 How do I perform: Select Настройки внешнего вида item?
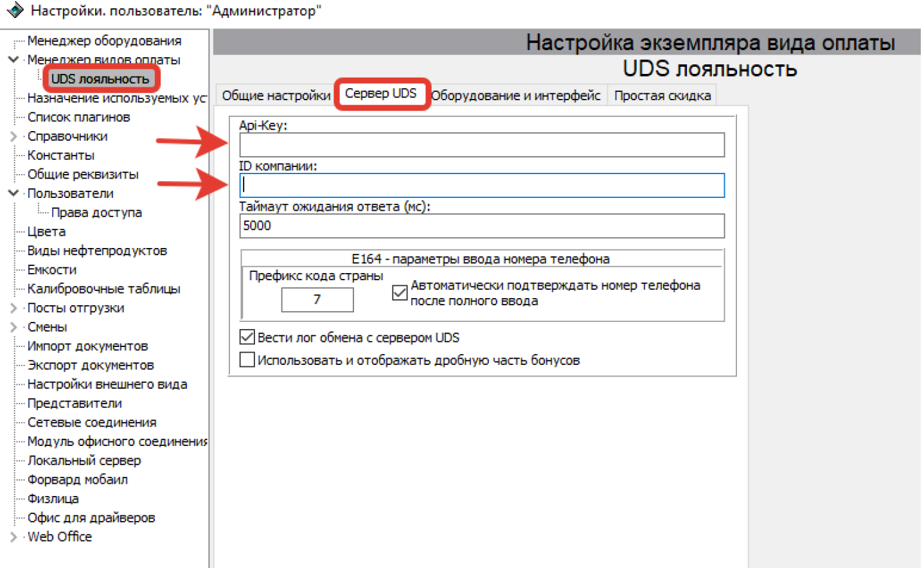[x=107, y=384]
